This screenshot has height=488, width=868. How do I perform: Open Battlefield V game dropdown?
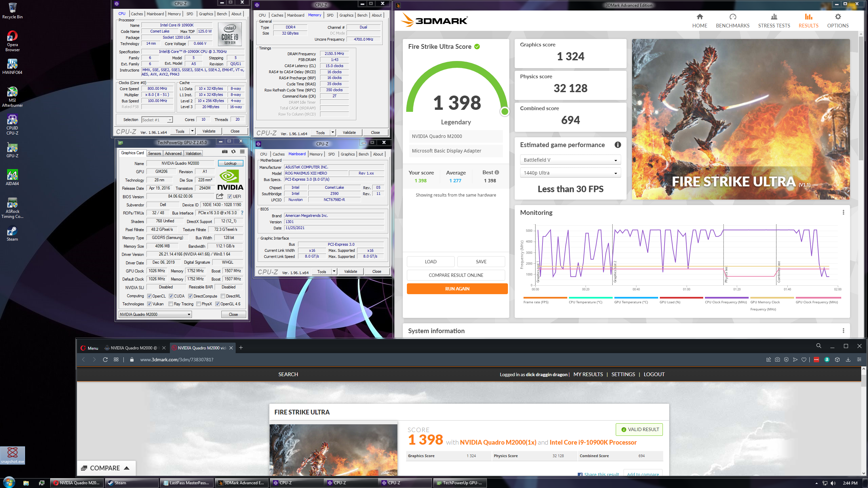pos(570,160)
